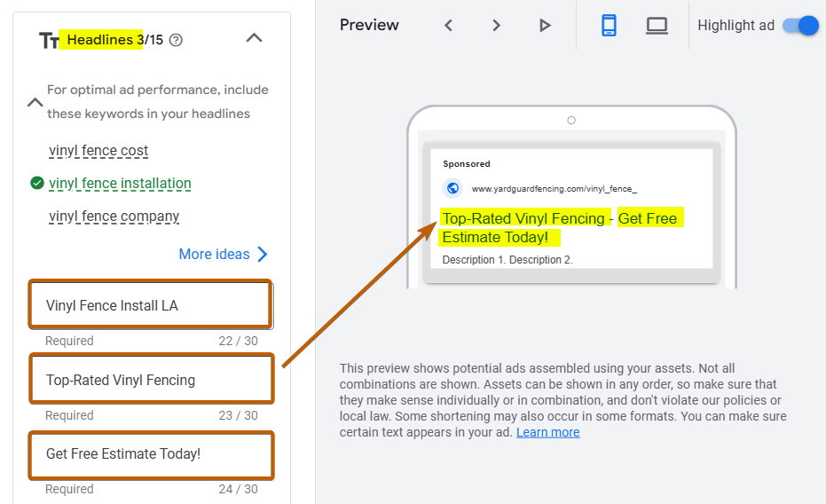Collapse the Headlines section chevron

coord(254,38)
